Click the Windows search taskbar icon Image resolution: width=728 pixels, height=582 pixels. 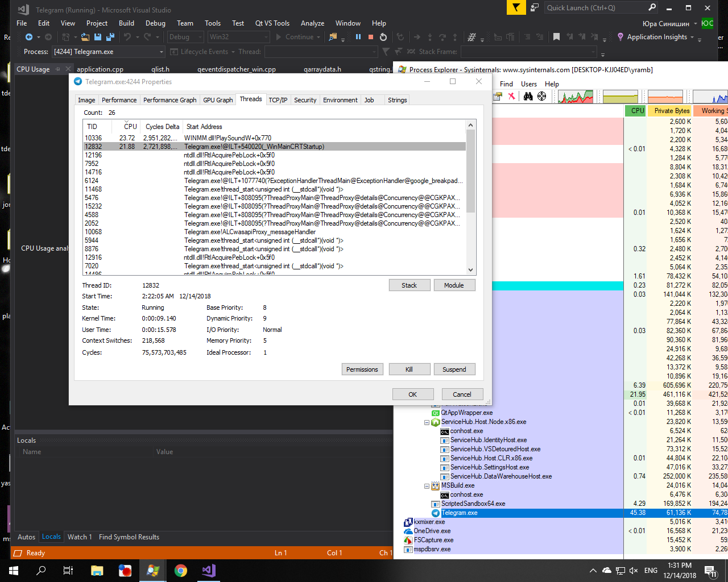[x=41, y=571]
